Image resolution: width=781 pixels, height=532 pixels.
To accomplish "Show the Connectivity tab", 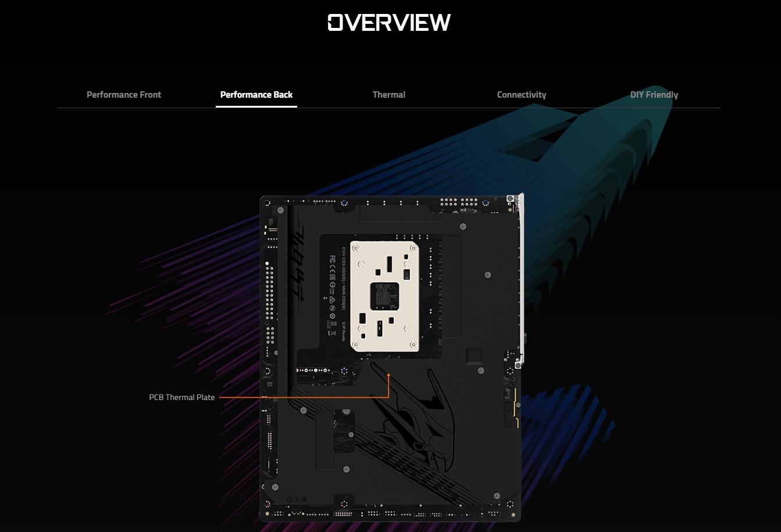I will click(x=522, y=95).
